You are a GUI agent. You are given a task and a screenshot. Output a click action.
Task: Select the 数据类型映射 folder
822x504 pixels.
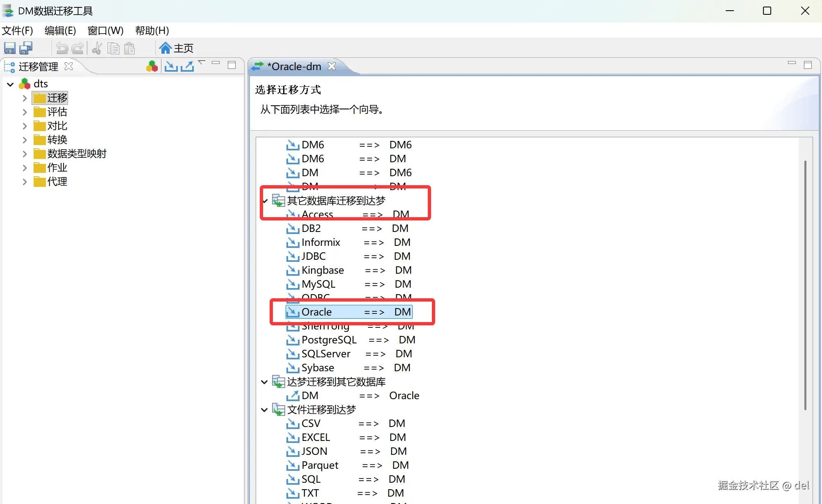[70, 154]
